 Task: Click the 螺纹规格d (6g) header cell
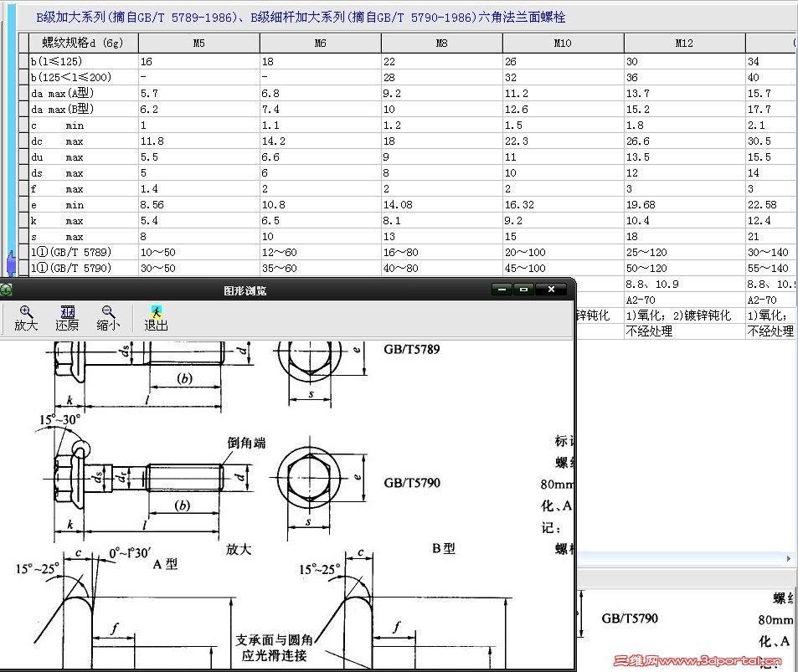[84, 44]
